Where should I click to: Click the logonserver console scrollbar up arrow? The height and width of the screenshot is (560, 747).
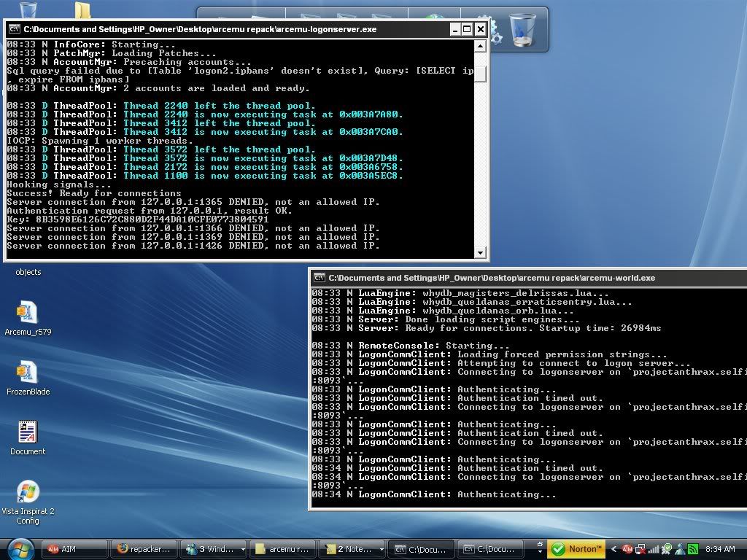point(480,46)
